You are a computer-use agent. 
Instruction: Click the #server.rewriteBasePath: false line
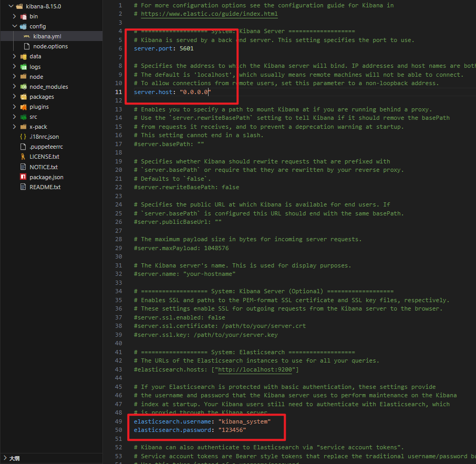click(187, 188)
